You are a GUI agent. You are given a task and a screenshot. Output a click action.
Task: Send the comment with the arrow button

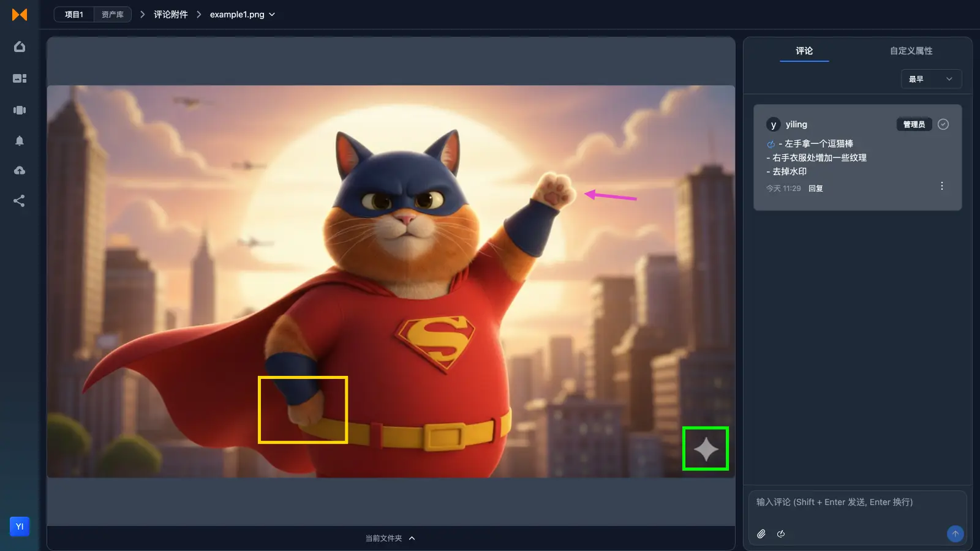(x=954, y=533)
